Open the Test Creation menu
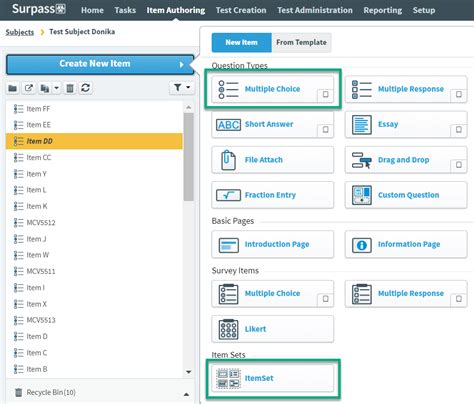This screenshot has width=474, height=404. click(241, 10)
